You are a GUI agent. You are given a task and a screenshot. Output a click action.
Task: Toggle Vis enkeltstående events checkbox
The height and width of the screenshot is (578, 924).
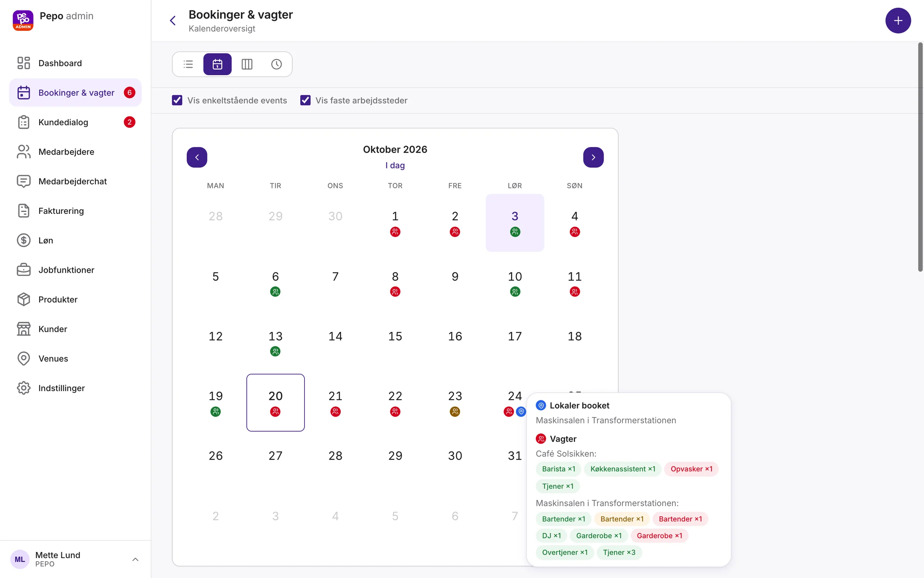(177, 100)
